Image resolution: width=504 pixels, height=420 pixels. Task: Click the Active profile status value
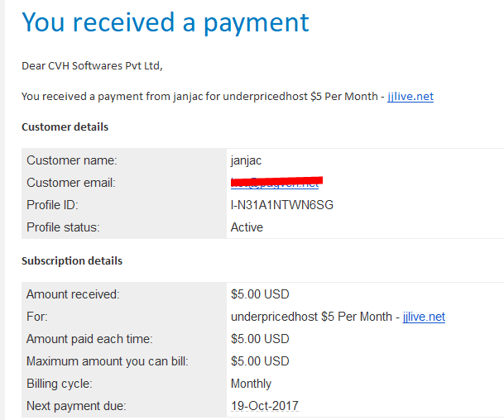[247, 227]
